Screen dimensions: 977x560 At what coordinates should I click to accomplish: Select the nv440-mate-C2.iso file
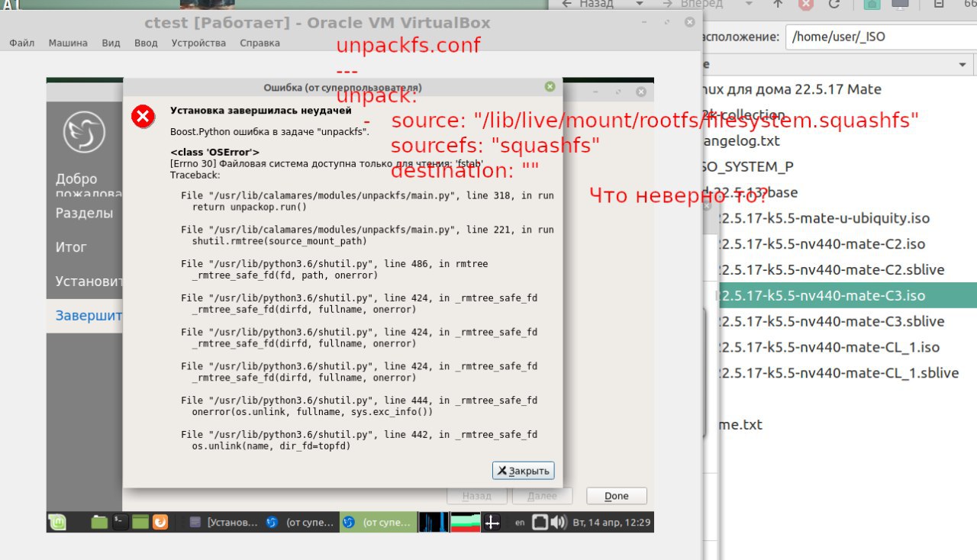(x=823, y=244)
